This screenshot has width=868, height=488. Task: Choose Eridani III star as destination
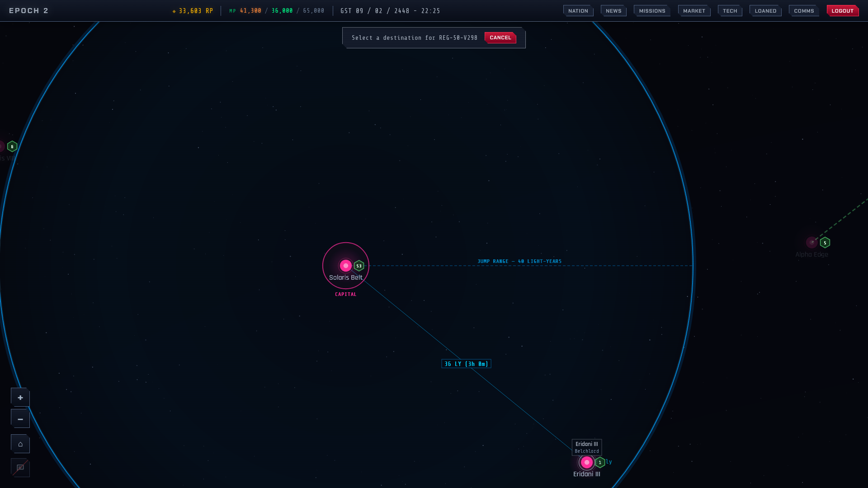[587, 462]
